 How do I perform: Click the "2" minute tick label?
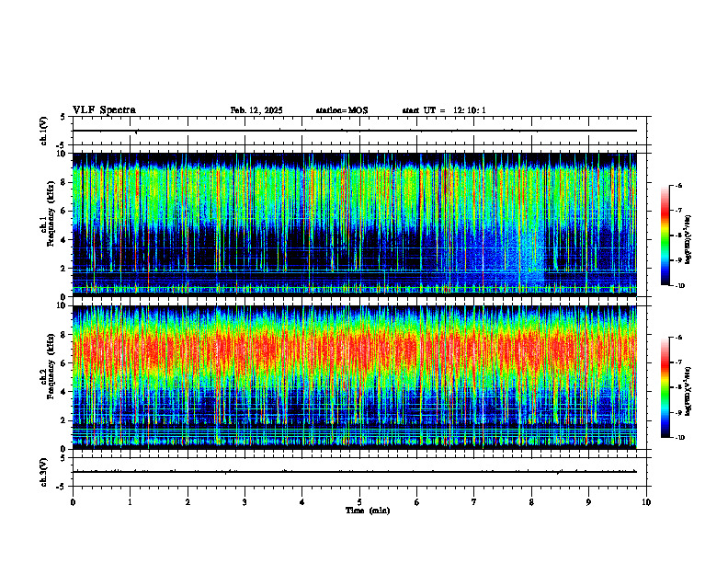[188, 502]
